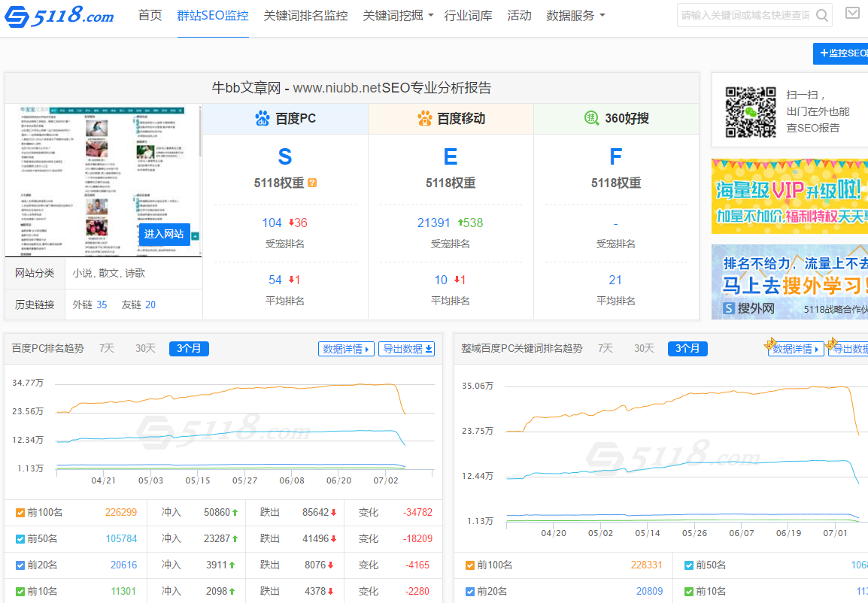868x603 pixels.
Task: Switch 整域百度PC关键词排名趋势 to 7天
Action: [x=605, y=349]
